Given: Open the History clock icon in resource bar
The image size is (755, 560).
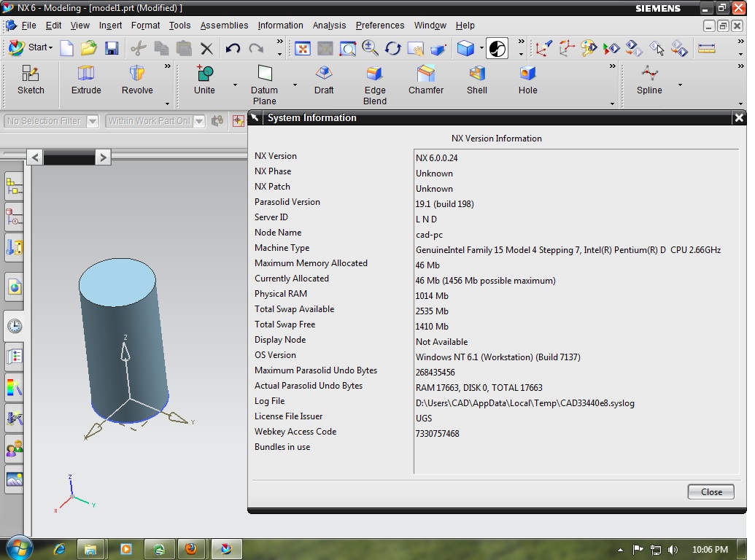Looking at the screenshot, I should point(15,326).
